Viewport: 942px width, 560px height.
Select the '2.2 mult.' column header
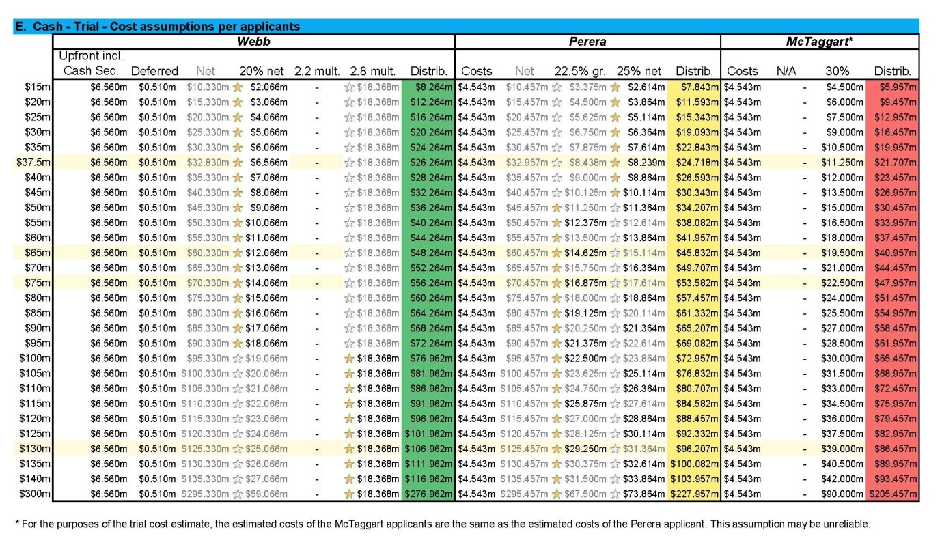[317, 71]
